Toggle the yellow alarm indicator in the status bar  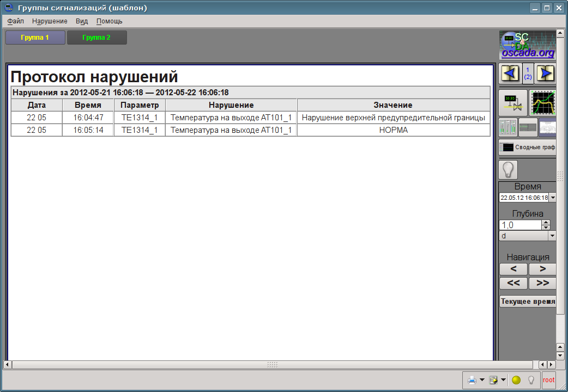tap(516, 380)
